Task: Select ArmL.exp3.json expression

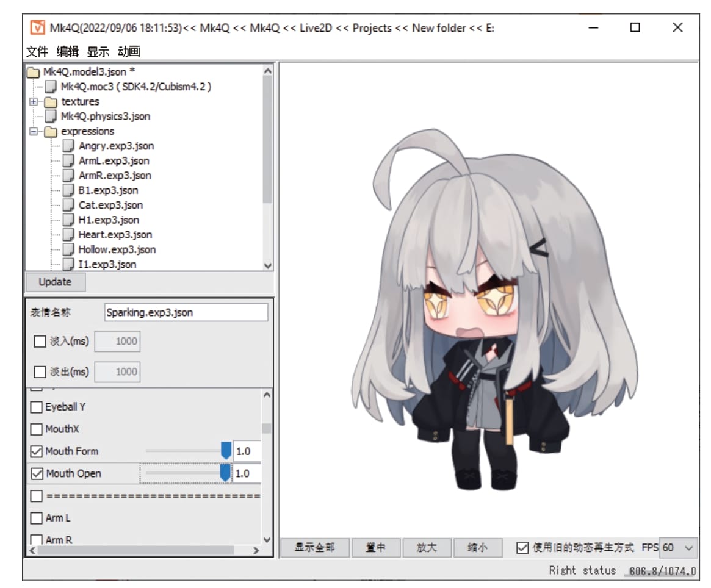Action: pyautogui.click(x=114, y=161)
